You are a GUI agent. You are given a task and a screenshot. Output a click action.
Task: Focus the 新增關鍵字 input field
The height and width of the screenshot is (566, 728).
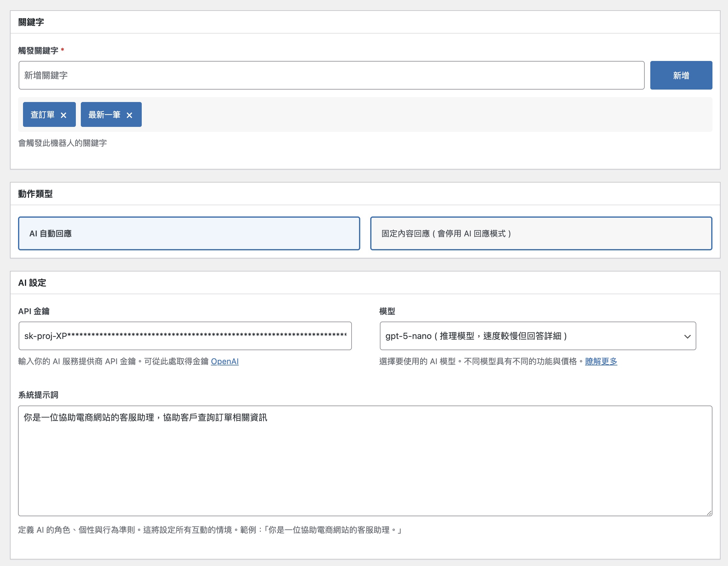pos(331,75)
